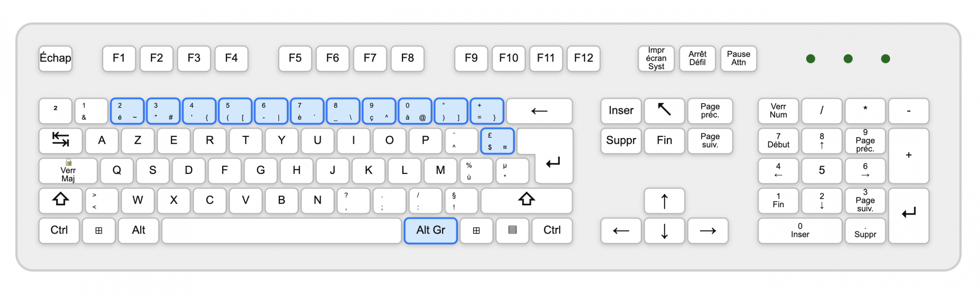
Task: Click the Tab key with double arrows
Action: 60,141
